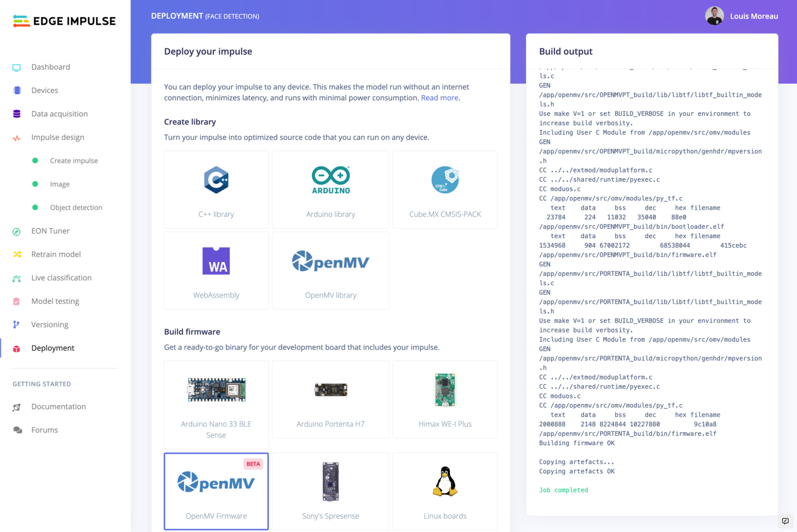Open Model testing page
This screenshot has height=532, width=797.
point(55,301)
